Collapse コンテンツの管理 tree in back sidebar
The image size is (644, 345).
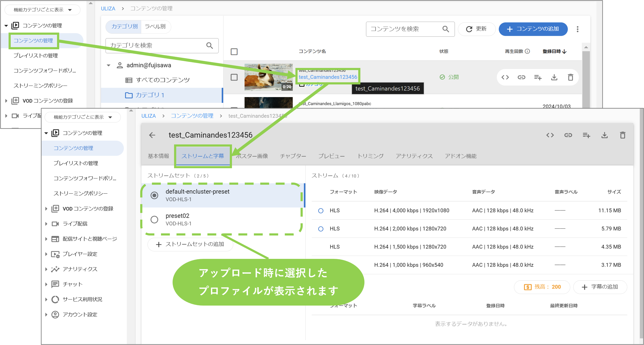click(x=6, y=26)
